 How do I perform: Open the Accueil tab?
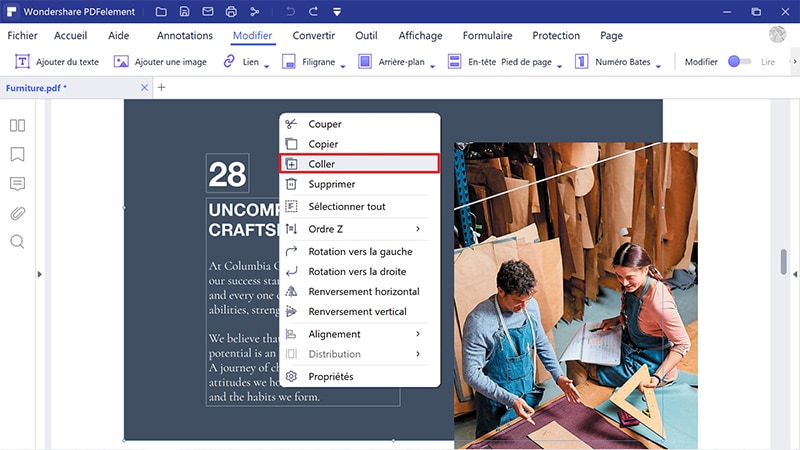[x=70, y=35]
